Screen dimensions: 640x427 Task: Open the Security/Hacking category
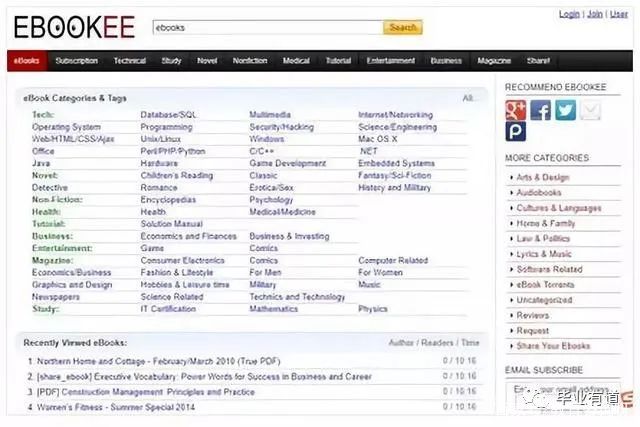click(282, 127)
